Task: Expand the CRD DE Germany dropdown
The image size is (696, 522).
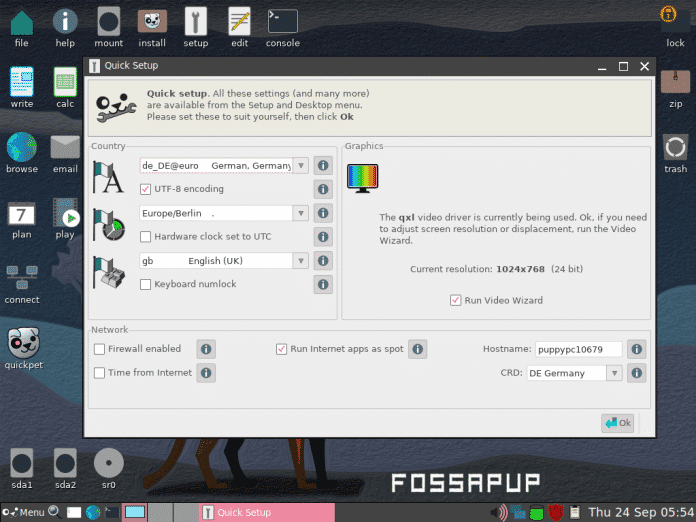Action: [613, 373]
